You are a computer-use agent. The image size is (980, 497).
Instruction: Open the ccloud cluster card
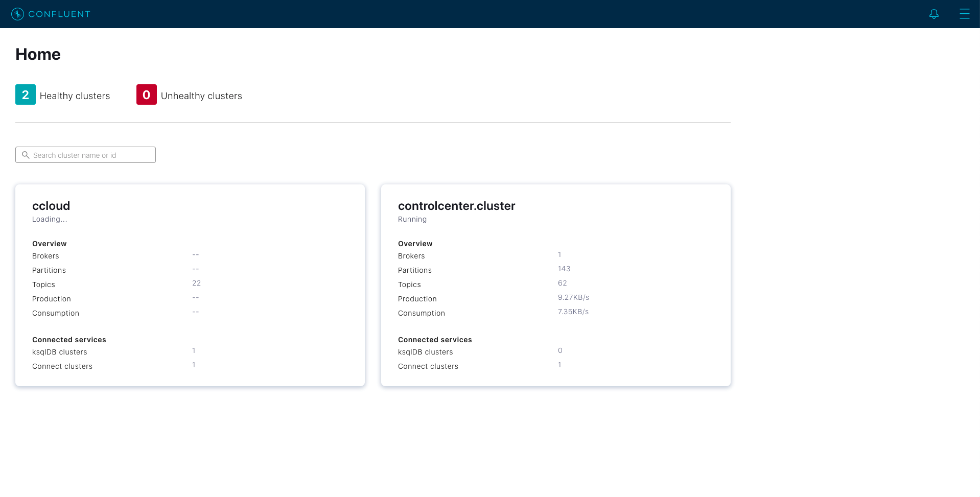coord(190,285)
